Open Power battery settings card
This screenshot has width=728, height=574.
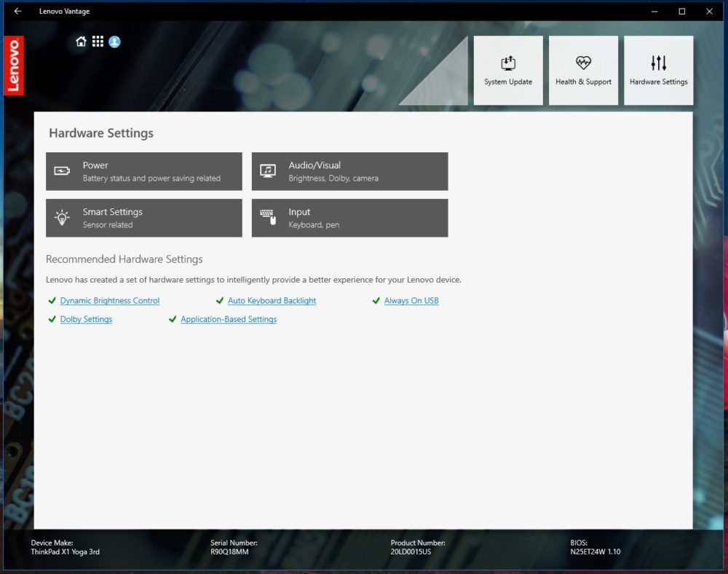pyautogui.click(x=144, y=171)
